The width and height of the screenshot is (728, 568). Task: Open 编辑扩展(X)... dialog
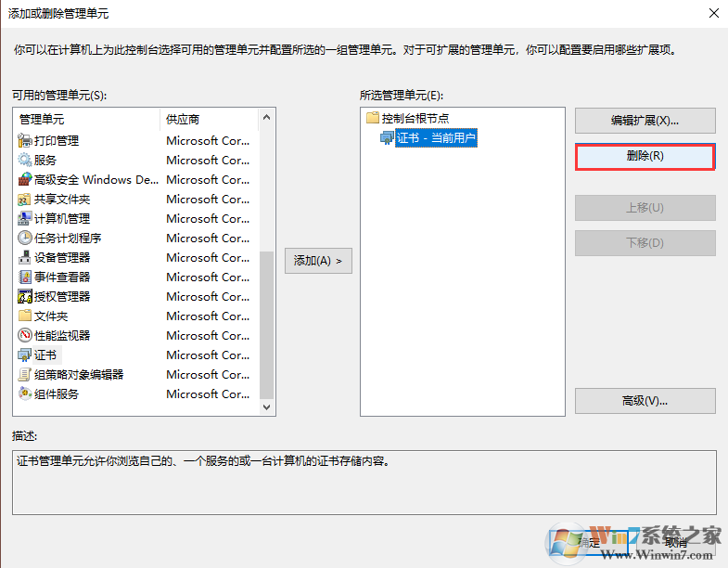645,121
